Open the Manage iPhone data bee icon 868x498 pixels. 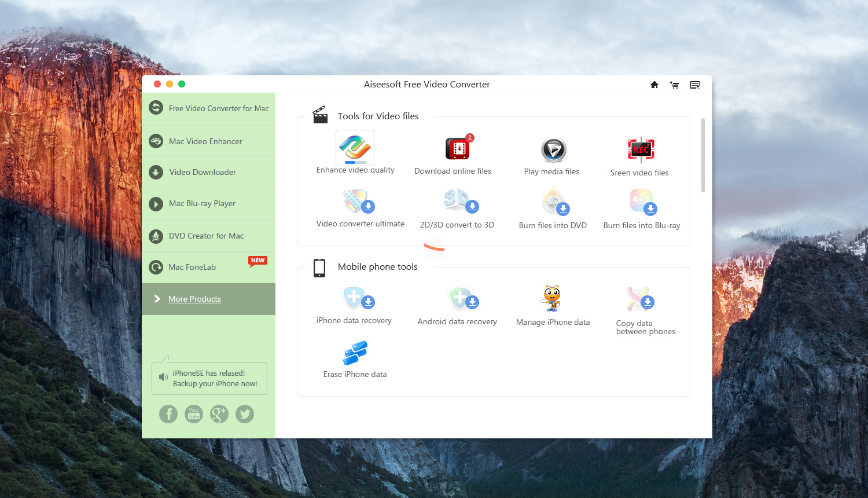pos(552,298)
